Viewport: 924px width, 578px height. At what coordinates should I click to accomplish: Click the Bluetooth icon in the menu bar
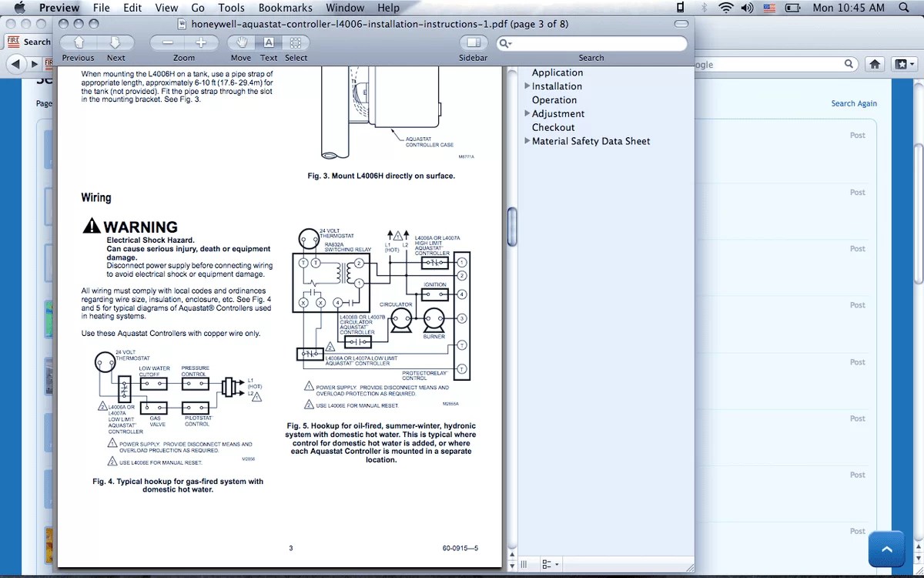point(703,8)
